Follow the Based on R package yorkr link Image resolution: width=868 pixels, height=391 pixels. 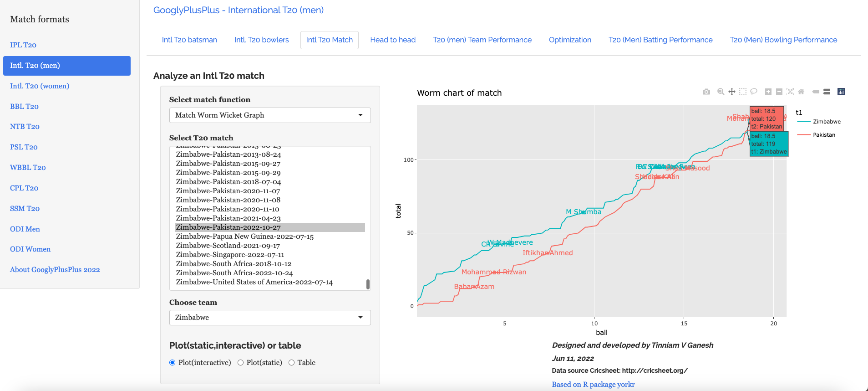pyautogui.click(x=593, y=385)
